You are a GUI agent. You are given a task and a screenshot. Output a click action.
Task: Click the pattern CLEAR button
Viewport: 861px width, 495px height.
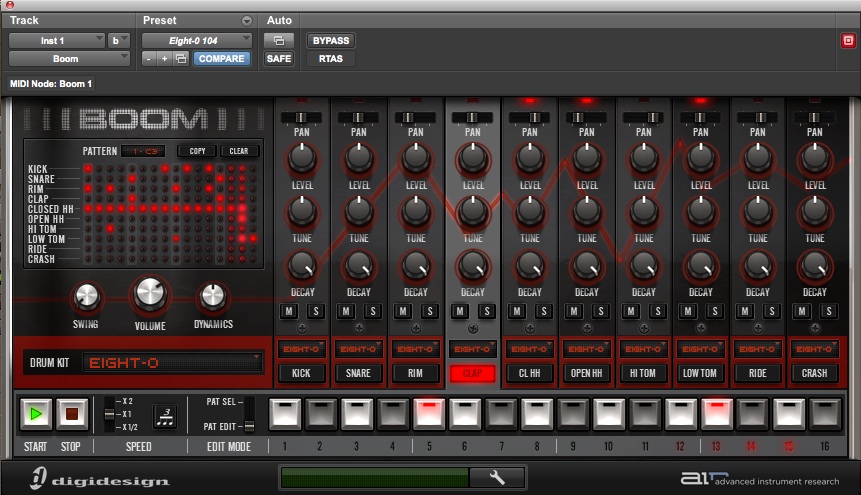(x=239, y=151)
